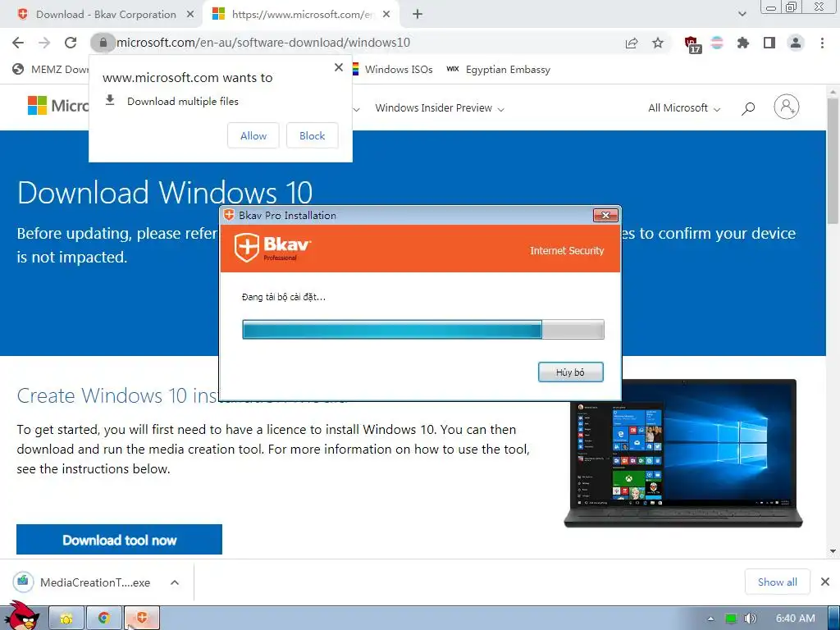Click the Microsoft logo on the page

(58, 106)
